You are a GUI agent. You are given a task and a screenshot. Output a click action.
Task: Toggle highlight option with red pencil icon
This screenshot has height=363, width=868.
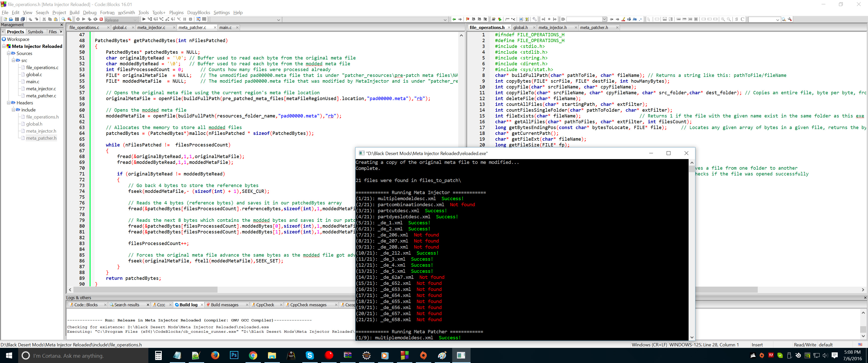click(x=623, y=19)
